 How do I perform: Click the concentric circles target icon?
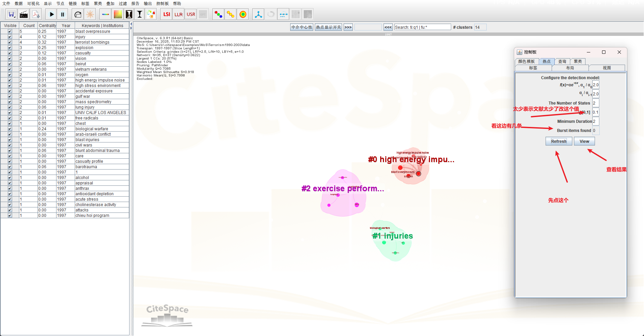coord(243,15)
